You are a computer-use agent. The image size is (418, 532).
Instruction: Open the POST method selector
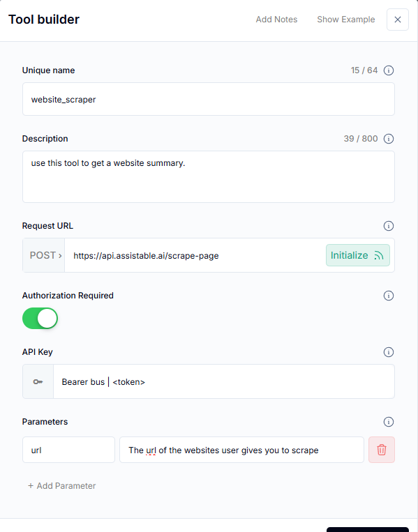point(44,255)
